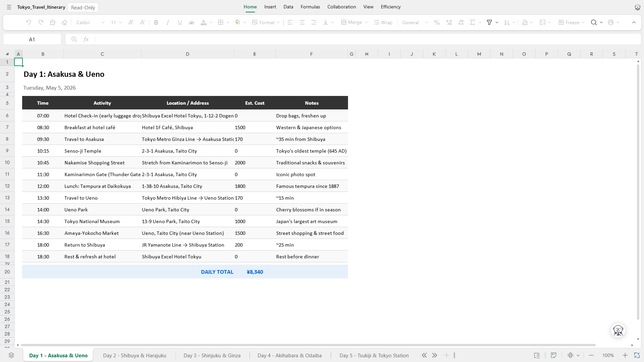The width and height of the screenshot is (644, 362).
Task: Click the fx insert function icon
Action: (86, 39)
